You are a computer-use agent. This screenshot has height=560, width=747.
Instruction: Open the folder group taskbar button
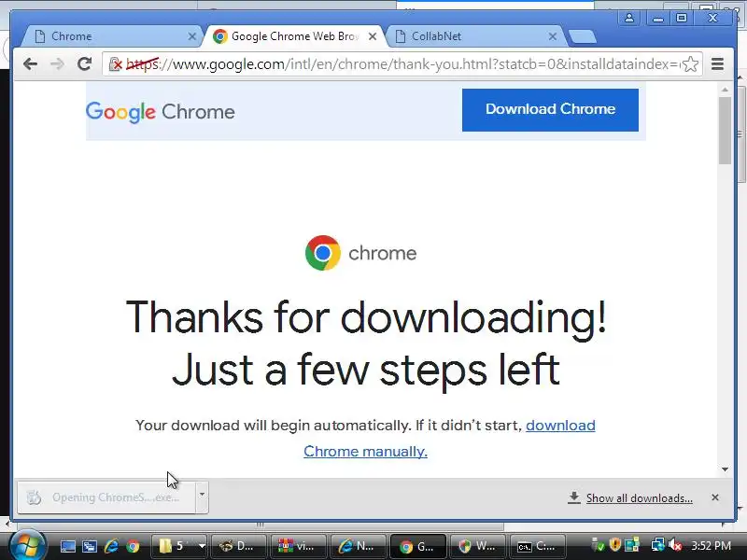(x=174, y=546)
